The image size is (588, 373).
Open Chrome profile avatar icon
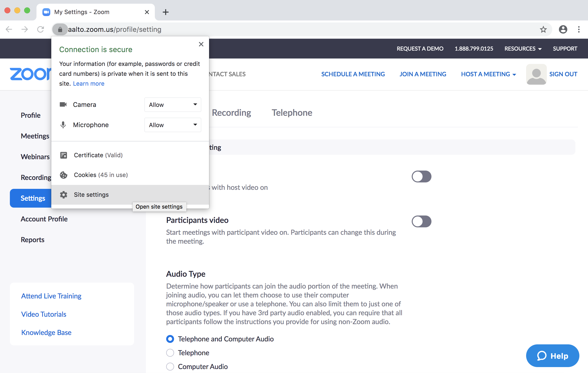click(563, 30)
